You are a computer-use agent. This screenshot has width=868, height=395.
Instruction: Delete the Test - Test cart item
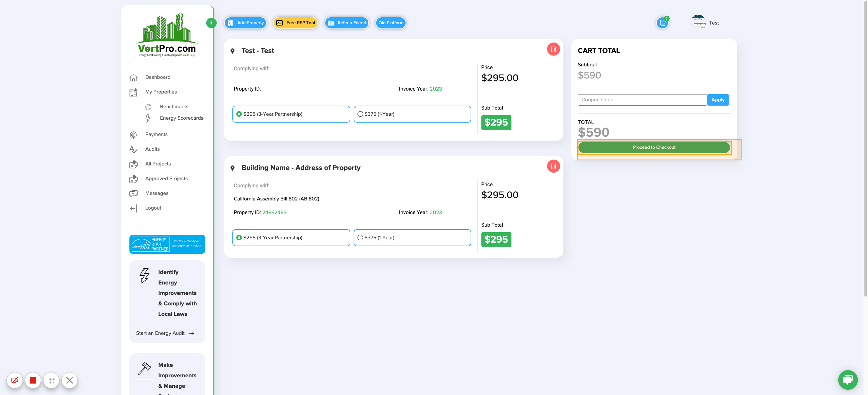pyautogui.click(x=553, y=49)
